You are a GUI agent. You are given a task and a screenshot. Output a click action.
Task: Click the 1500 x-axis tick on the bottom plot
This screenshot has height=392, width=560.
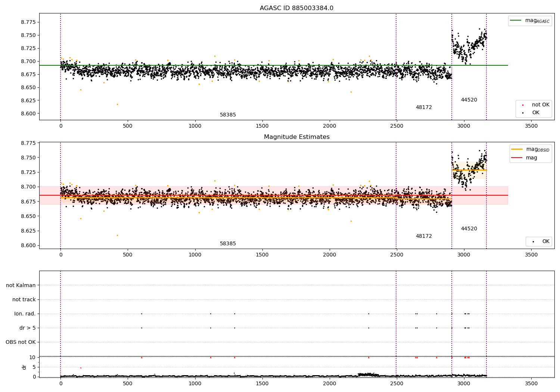pyautogui.click(x=262, y=383)
